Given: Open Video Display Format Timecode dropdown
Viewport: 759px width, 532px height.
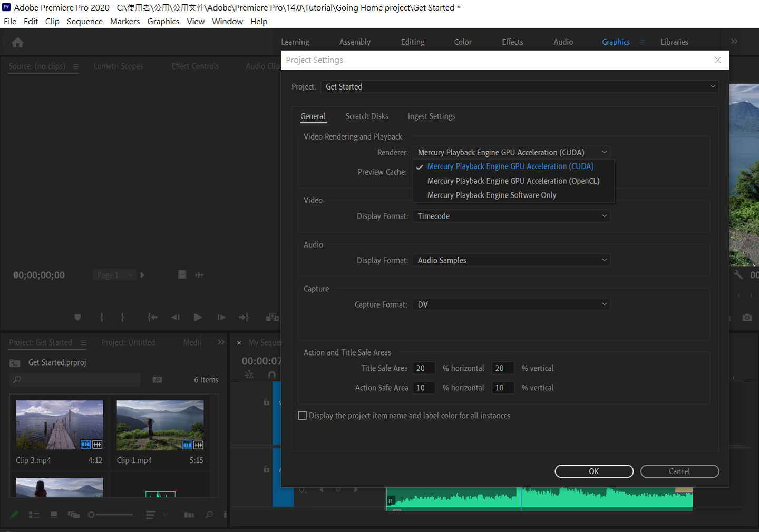Looking at the screenshot, I should pyautogui.click(x=511, y=216).
